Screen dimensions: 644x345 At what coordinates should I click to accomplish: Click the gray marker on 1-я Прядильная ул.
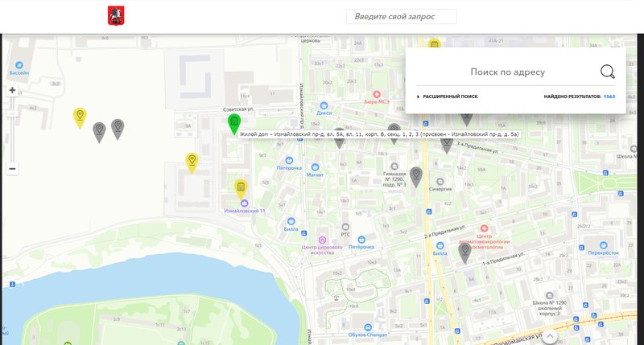pos(464,253)
